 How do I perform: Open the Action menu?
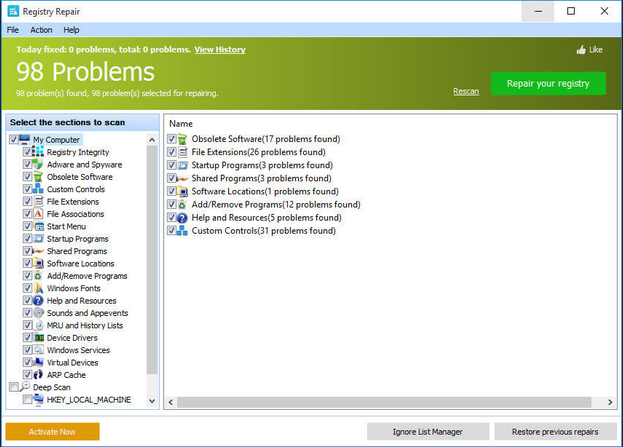pyautogui.click(x=41, y=30)
